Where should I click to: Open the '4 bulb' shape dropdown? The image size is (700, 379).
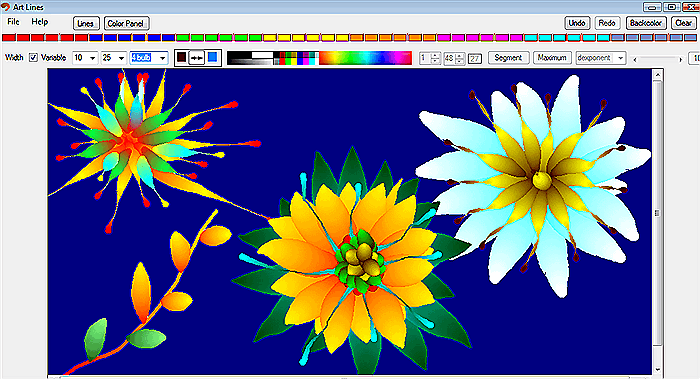[162, 58]
